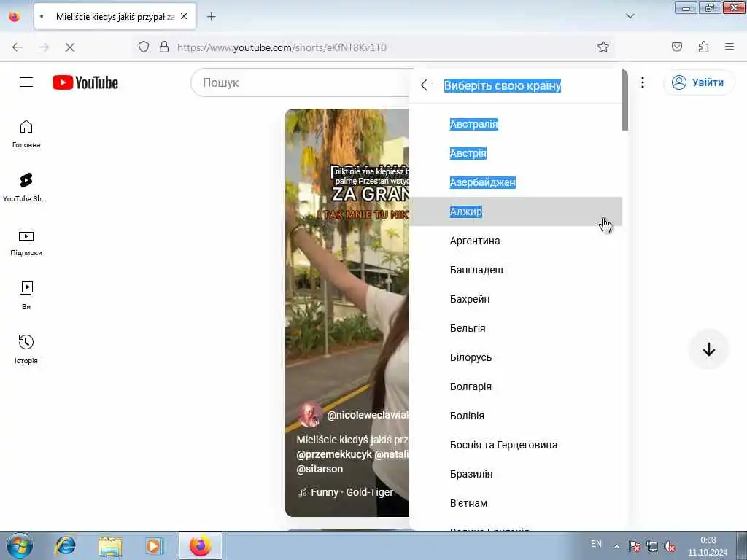View site security lock info
Screen dimensions: 747x560
(x=164, y=47)
